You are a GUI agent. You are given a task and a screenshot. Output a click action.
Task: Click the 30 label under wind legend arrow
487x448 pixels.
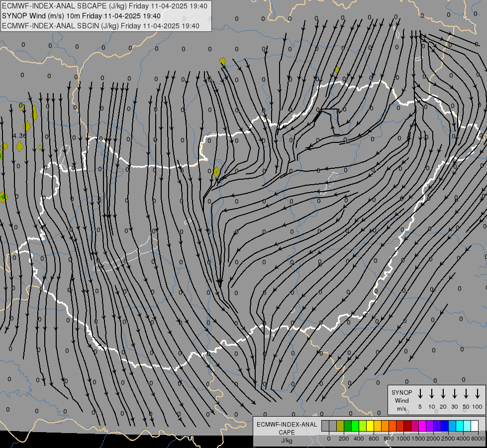454,407
